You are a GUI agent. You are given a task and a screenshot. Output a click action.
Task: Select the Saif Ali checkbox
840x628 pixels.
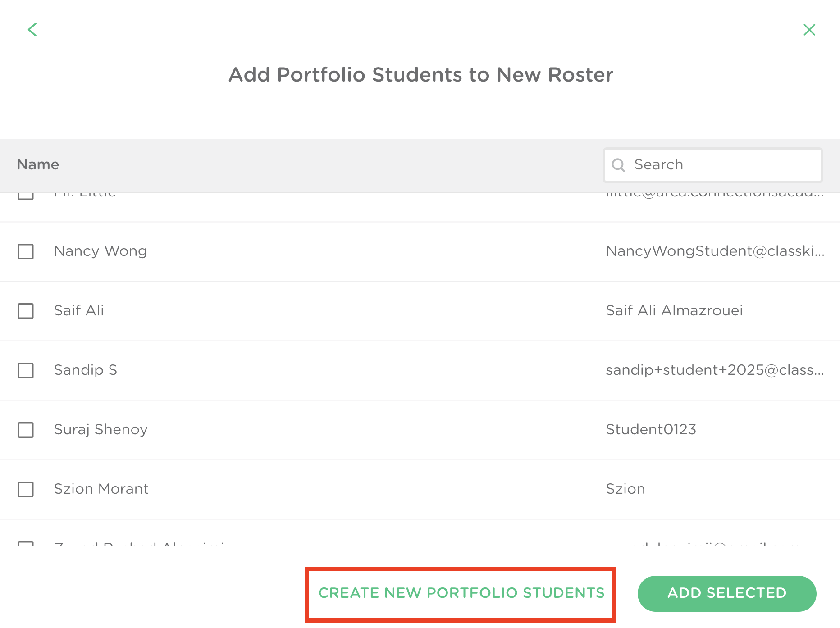26,311
